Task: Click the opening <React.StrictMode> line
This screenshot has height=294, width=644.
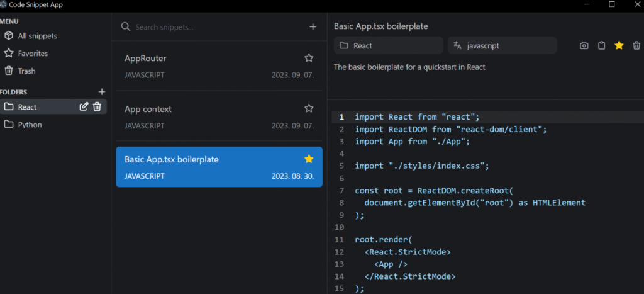Action: [x=408, y=252]
